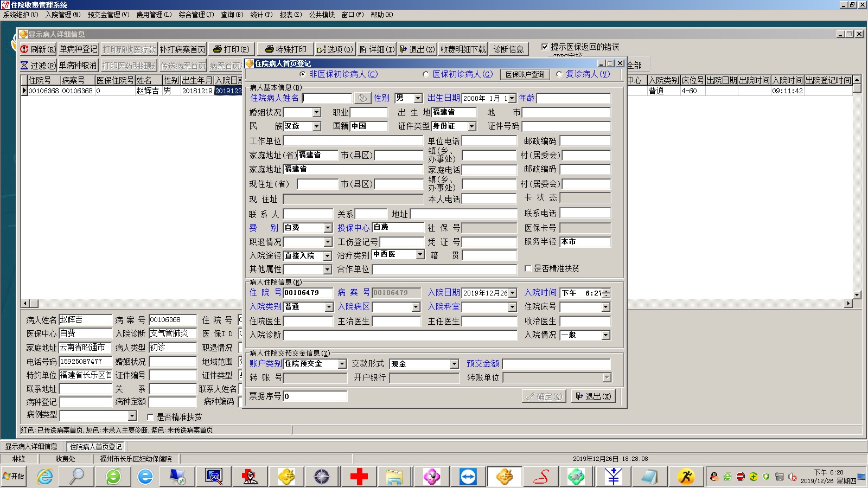Viewport: 868px width, 488px height.
Task: Open the 入院科室 department dropdown
Action: 512,307
